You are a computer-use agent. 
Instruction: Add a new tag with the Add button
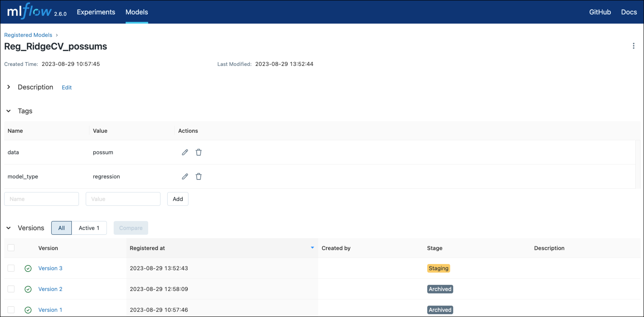[178, 199]
